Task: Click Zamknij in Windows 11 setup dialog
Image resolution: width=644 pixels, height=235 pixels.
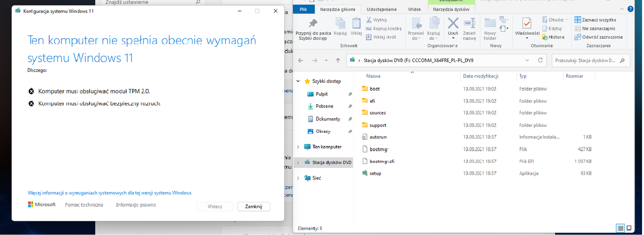Action: click(254, 206)
